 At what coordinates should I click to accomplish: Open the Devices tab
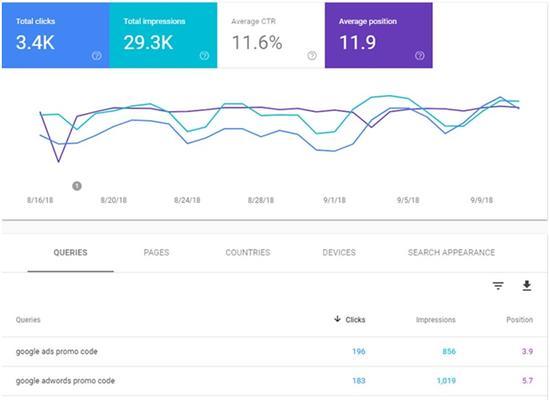pos(339,252)
